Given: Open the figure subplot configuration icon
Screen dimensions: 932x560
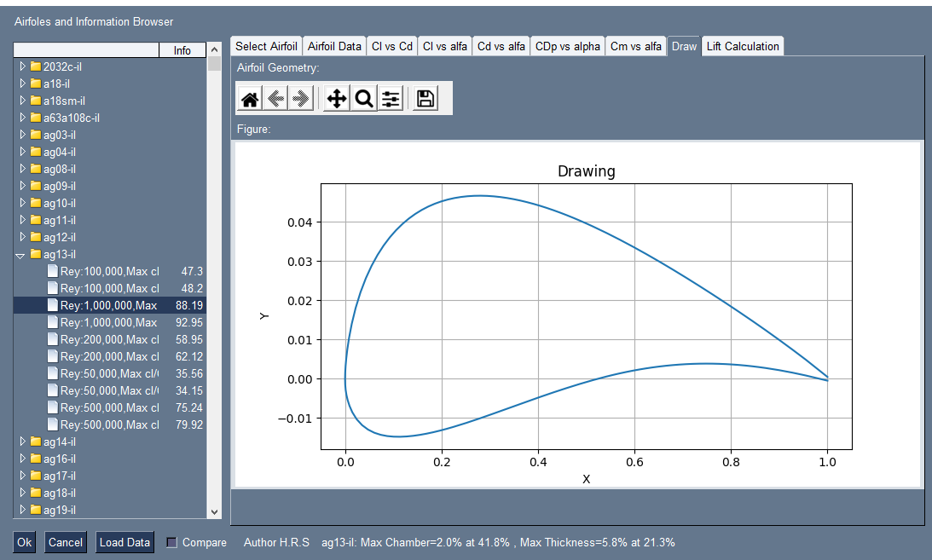Looking at the screenshot, I should [391, 98].
